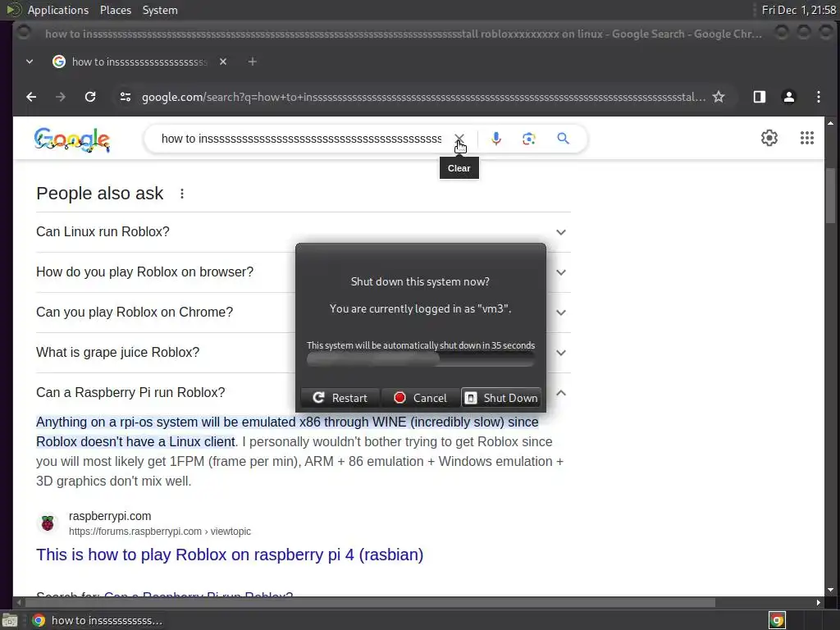Open a new browser tab
840x630 pixels.
click(x=253, y=62)
